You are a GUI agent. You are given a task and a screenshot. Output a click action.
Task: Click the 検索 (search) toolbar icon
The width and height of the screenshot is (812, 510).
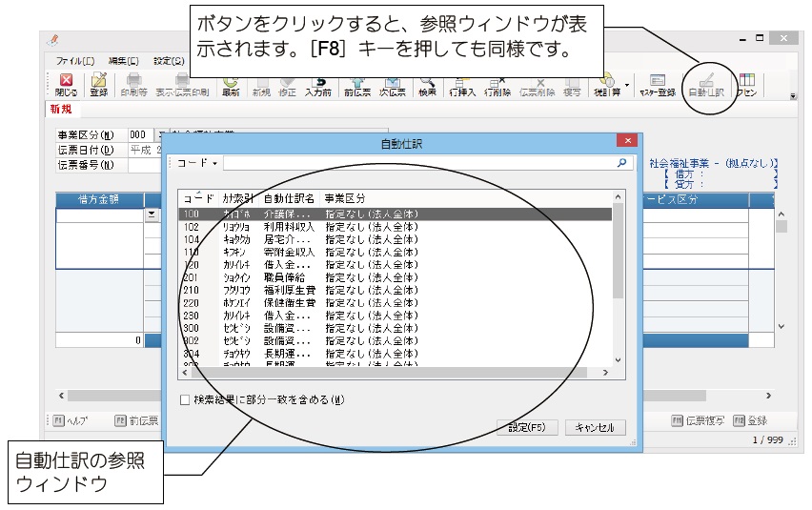coord(426,85)
